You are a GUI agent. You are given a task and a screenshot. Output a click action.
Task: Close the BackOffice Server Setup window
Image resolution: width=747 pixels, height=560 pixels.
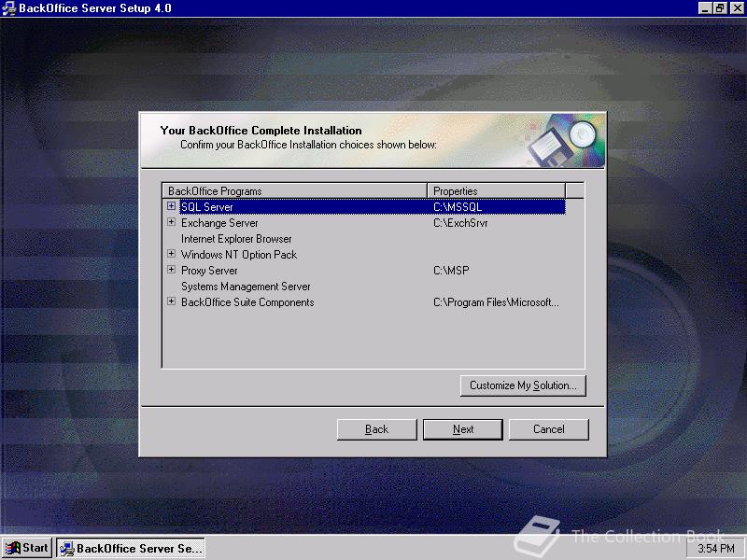click(737, 8)
